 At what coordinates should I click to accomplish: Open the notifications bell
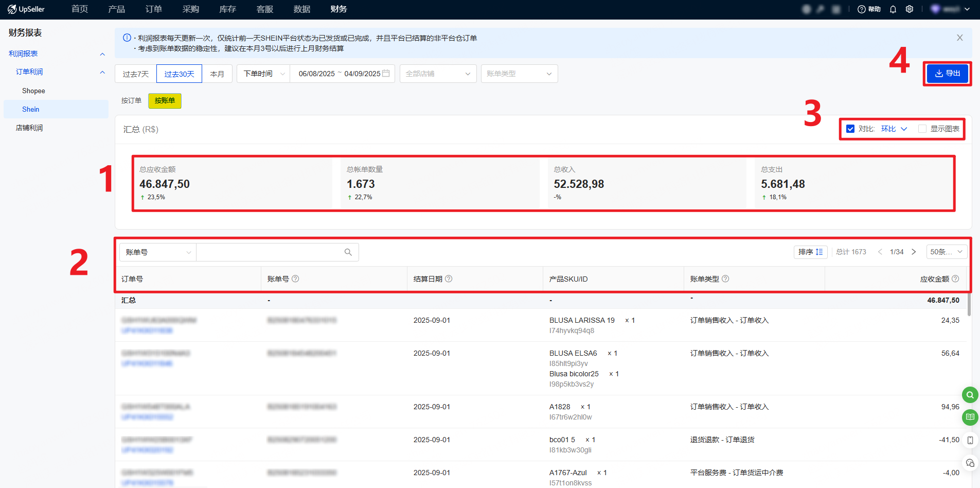point(893,9)
